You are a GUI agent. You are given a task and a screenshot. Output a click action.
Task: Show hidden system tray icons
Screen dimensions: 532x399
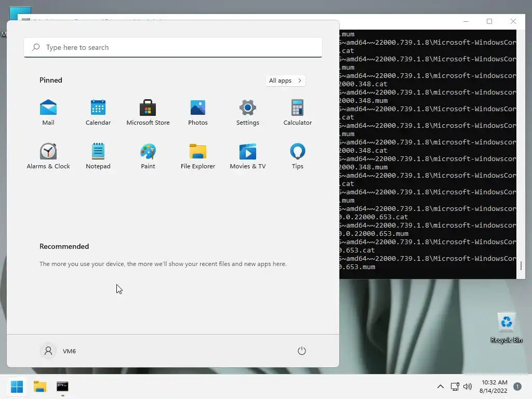pos(441,387)
